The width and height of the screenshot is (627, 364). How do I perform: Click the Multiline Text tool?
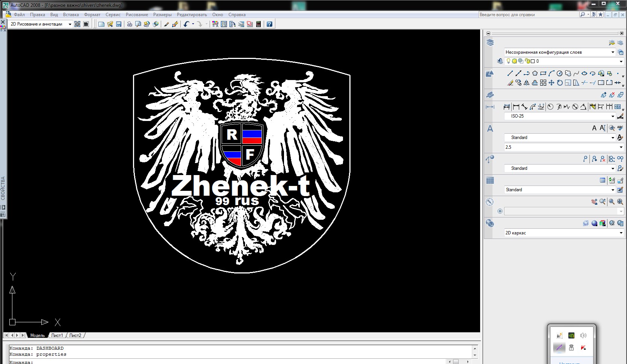[594, 128]
